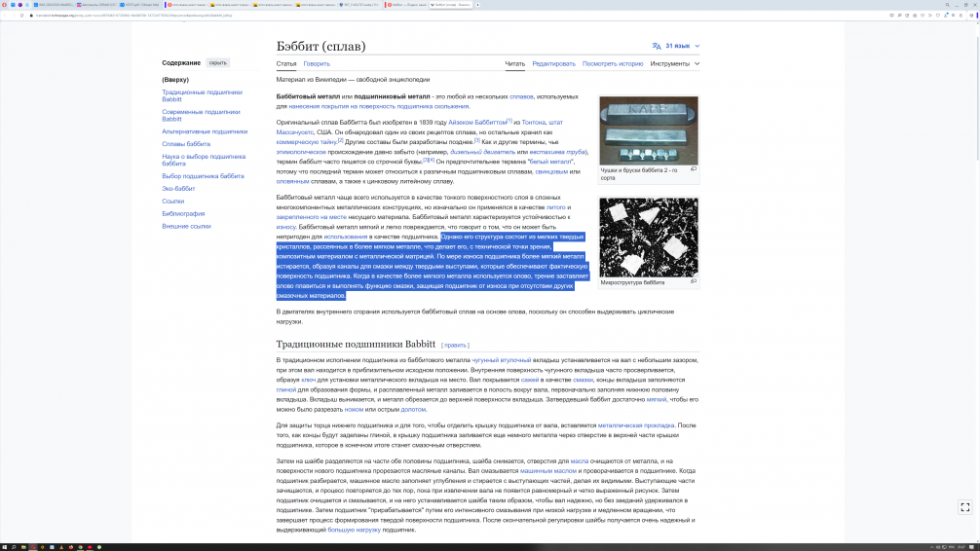
Task: Go to Традиционные подшипники Babbitt contents entry
Action: (x=202, y=95)
